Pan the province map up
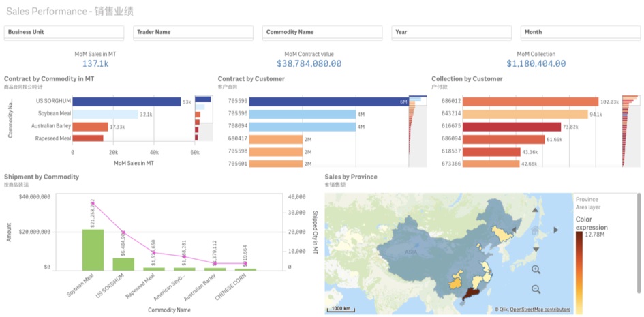Viewport: 644px width, 317px height. coord(536,211)
